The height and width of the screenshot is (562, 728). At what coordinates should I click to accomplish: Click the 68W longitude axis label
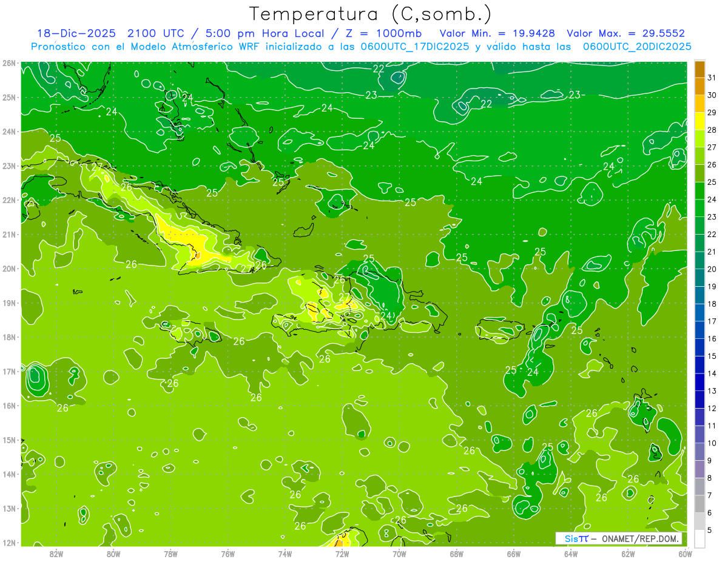coord(457,554)
